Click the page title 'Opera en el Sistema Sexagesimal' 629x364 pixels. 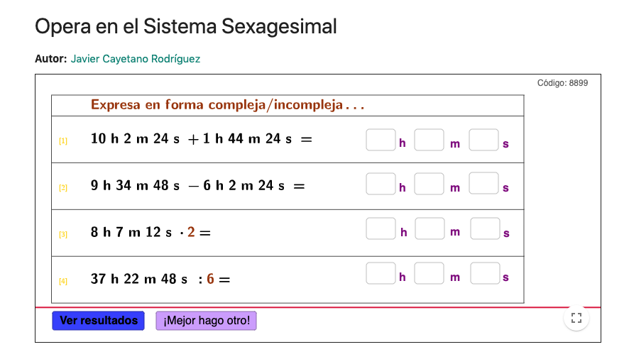click(186, 27)
